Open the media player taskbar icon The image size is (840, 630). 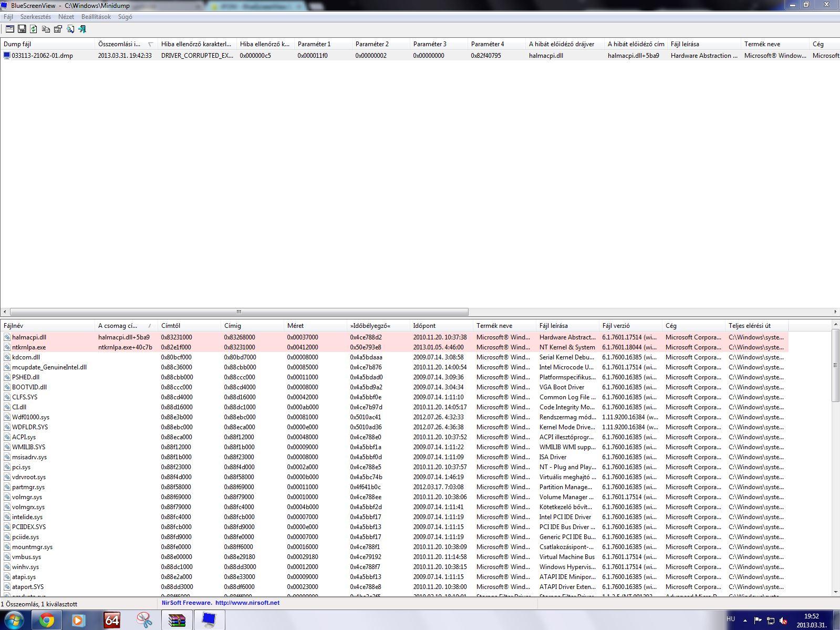point(78,621)
